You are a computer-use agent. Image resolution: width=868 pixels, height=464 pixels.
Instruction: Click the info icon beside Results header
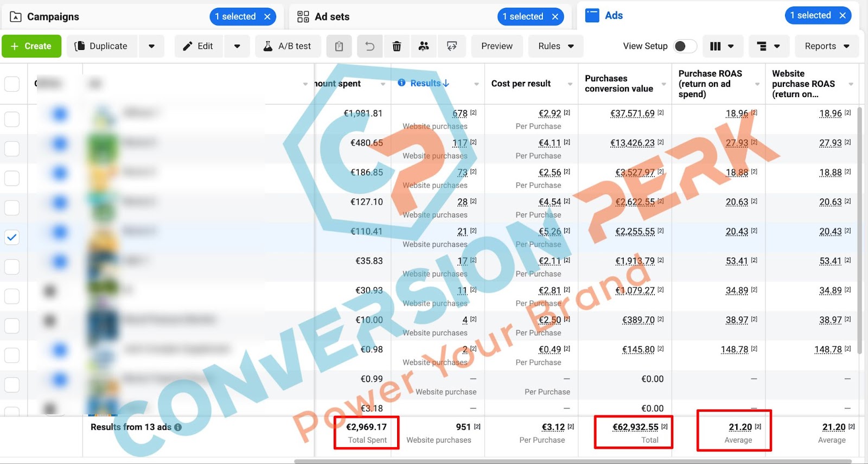401,82
